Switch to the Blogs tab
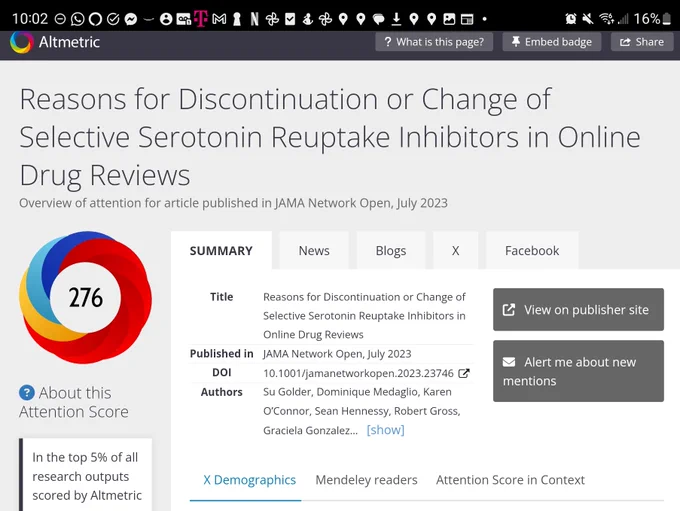 [x=391, y=251]
